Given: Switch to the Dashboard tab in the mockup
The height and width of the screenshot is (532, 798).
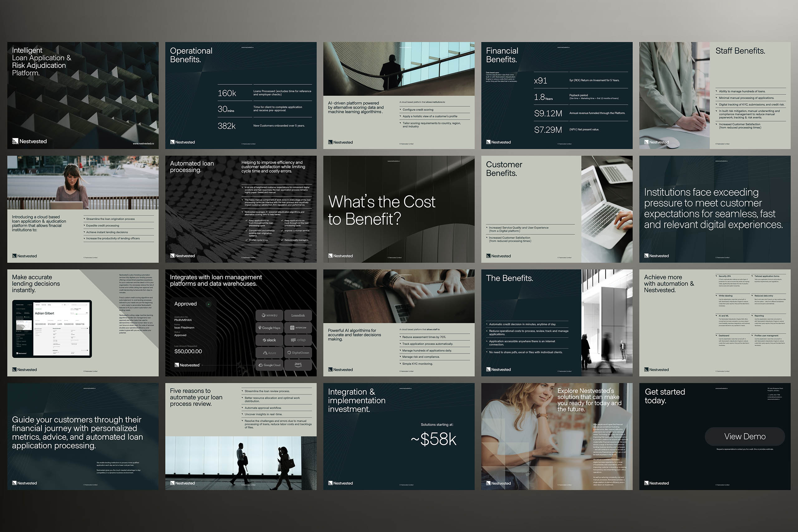Looking at the screenshot, I should pos(38,305).
